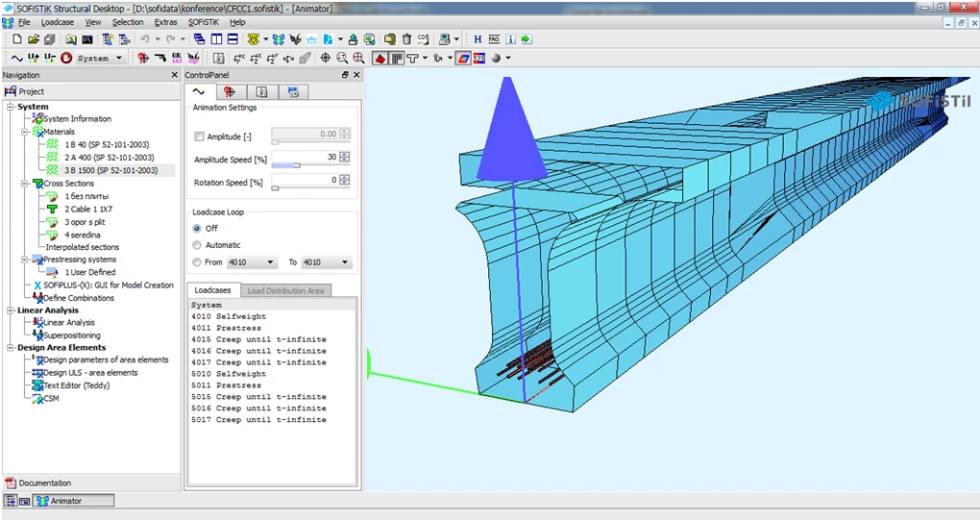Collapse the Materials tree node
This screenshot has height=520, width=980.
pos(25,132)
